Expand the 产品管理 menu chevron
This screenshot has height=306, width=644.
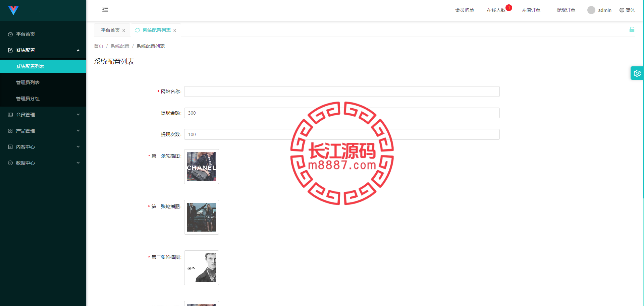(x=78, y=131)
